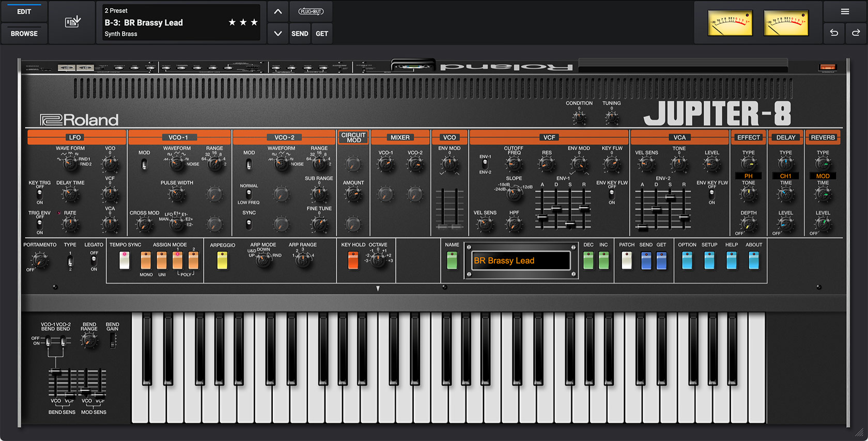Image resolution: width=868 pixels, height=441 pixels.
Task: Click the CIRCUIT MOD AMOUNT knob
Action: click(353, 195)
